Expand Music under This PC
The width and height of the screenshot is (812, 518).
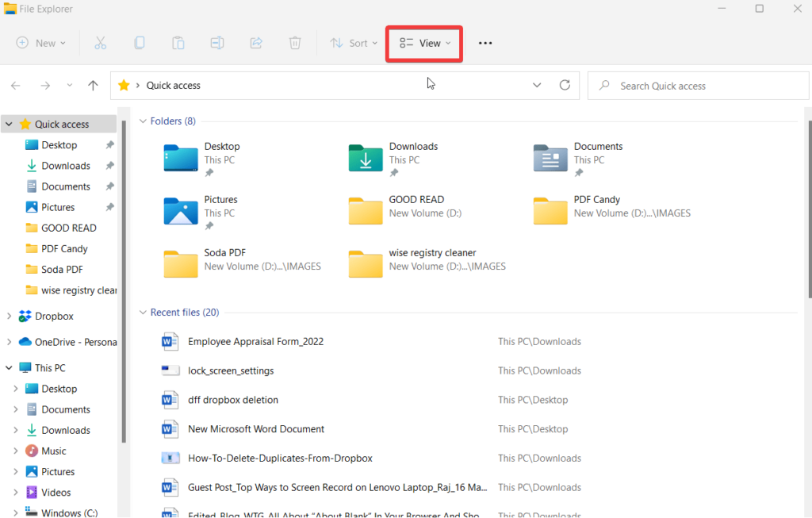point(16,451)
